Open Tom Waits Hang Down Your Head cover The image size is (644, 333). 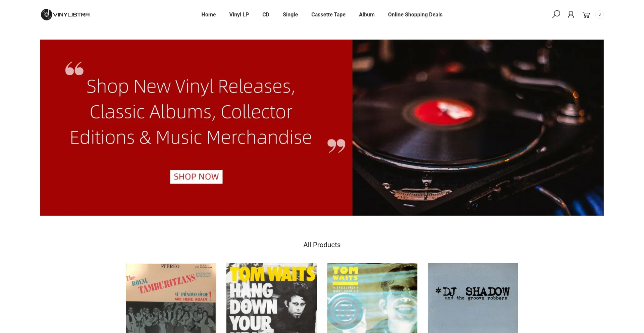coord(272,298)
